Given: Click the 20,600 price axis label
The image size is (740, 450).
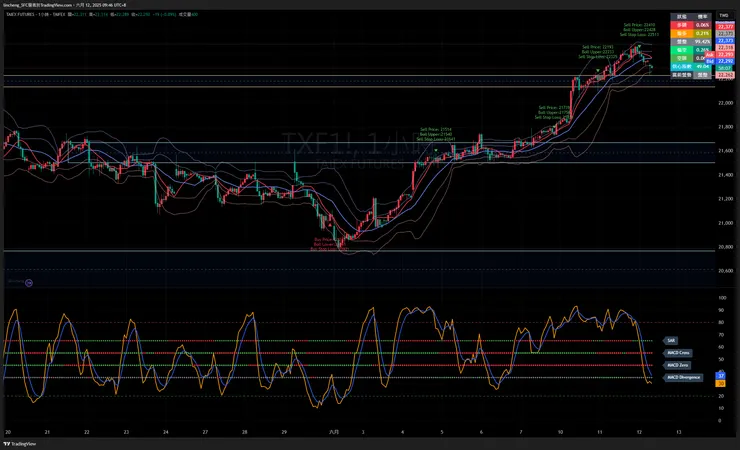Looking at the screenshot, I should 725,271.
